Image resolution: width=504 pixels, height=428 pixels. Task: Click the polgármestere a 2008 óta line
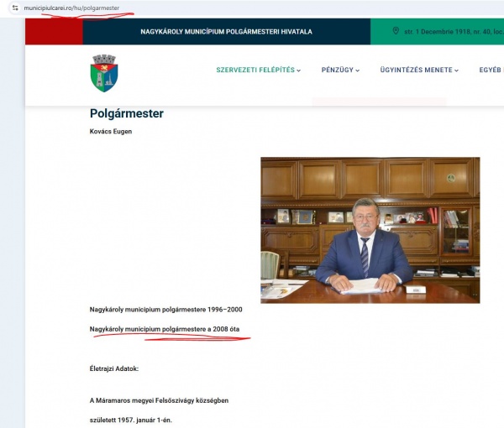[165, 329]
